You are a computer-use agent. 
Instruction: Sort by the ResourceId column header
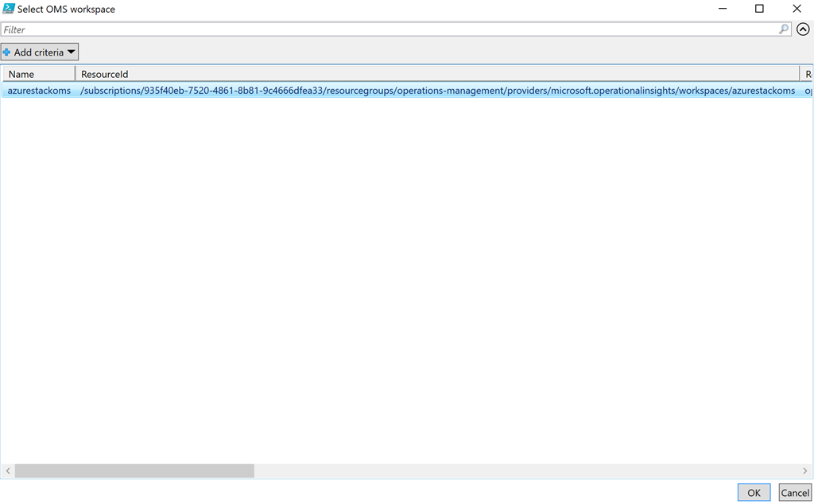tap(437, 74)
